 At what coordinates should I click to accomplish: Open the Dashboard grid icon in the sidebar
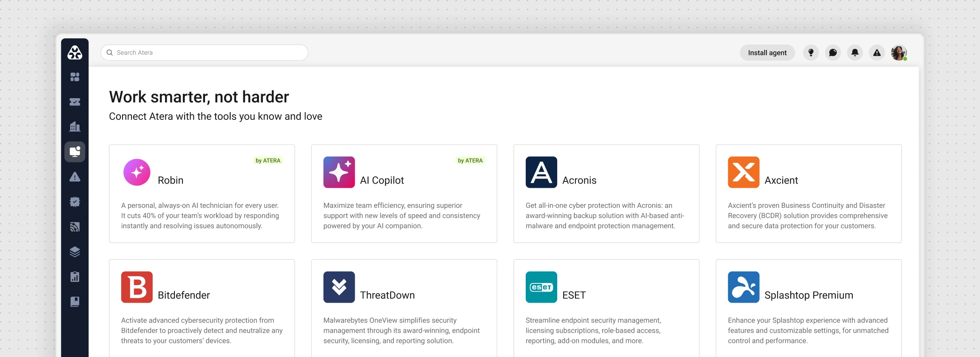[75, 77]
